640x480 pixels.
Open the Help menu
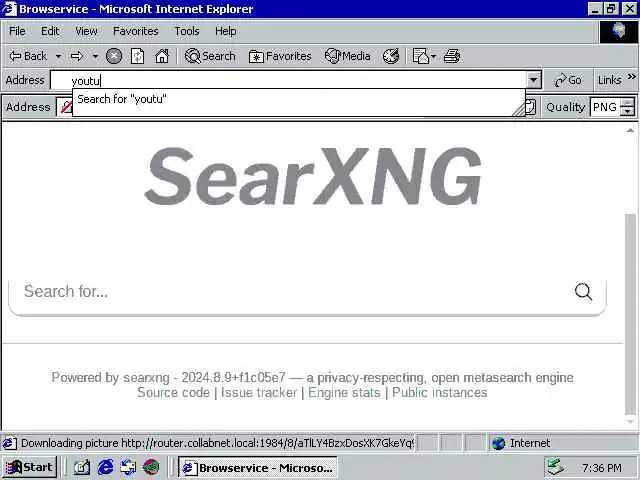[225, 31]
